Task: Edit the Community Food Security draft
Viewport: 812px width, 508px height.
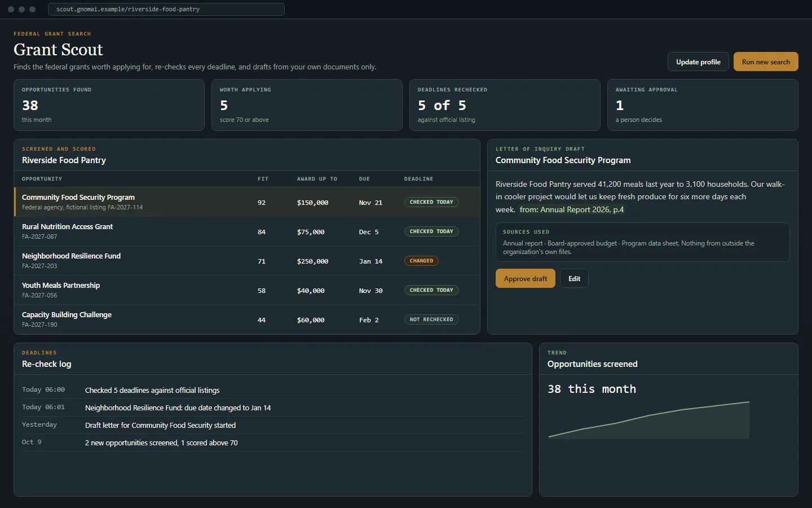Action: click(x=574, y=278)
